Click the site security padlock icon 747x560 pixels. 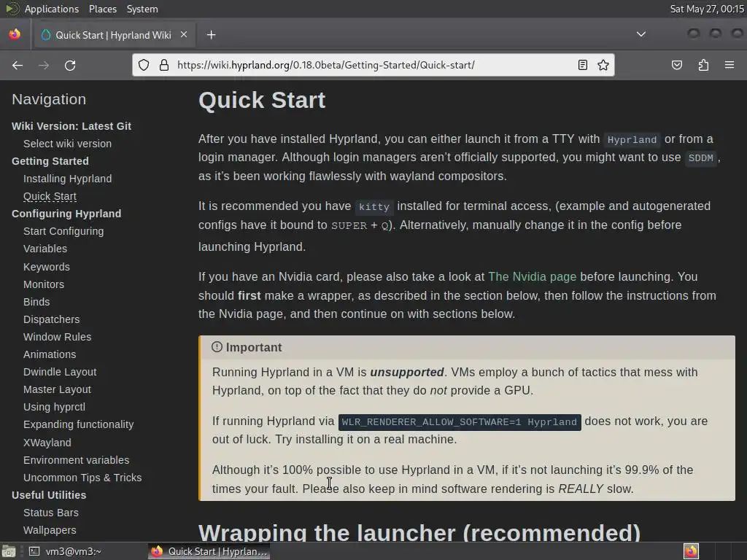pyautogui.click(x=164, y=65)
